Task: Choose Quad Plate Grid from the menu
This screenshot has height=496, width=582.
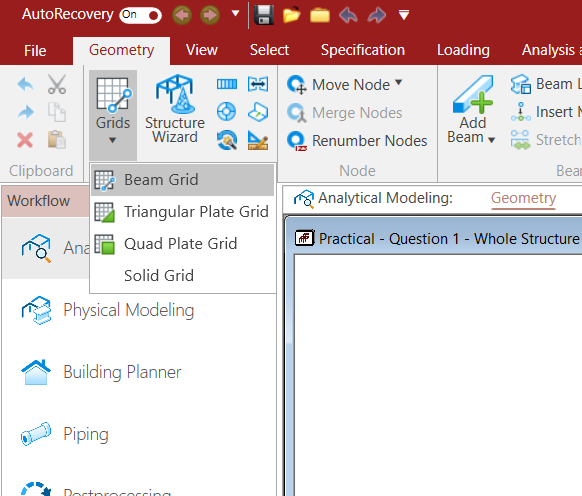Action: [x=183, y=244]
